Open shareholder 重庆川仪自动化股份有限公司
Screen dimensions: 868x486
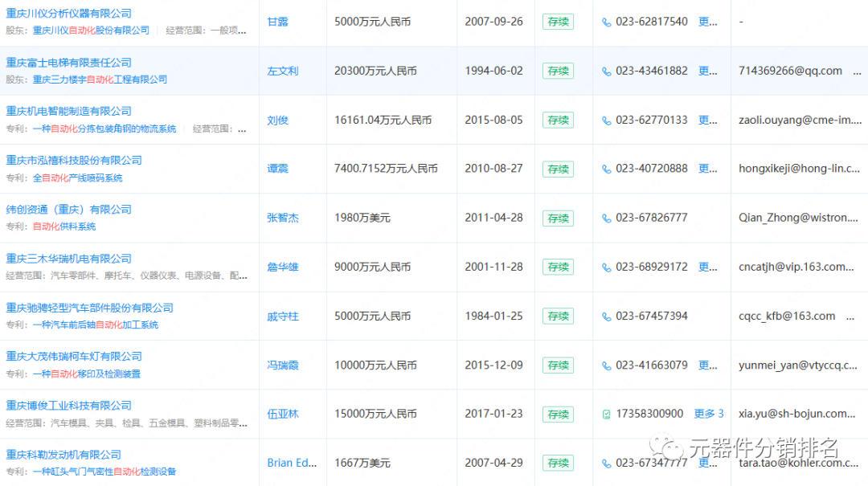point(92,31)
